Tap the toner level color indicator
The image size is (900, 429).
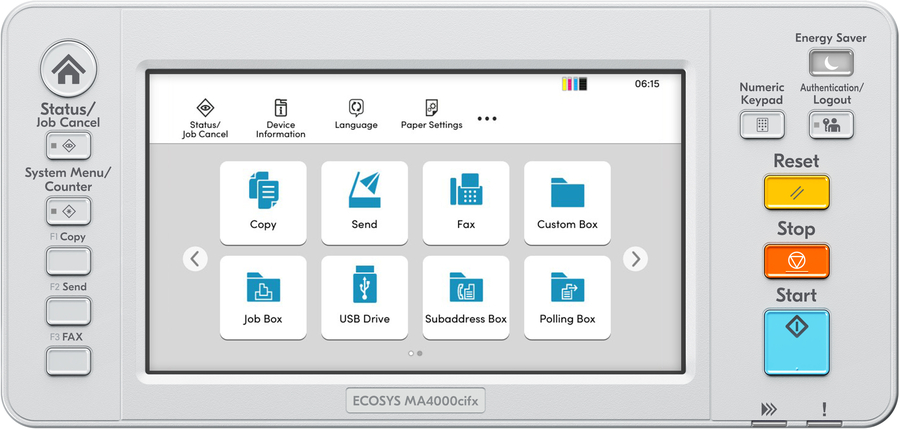(575, 84)
